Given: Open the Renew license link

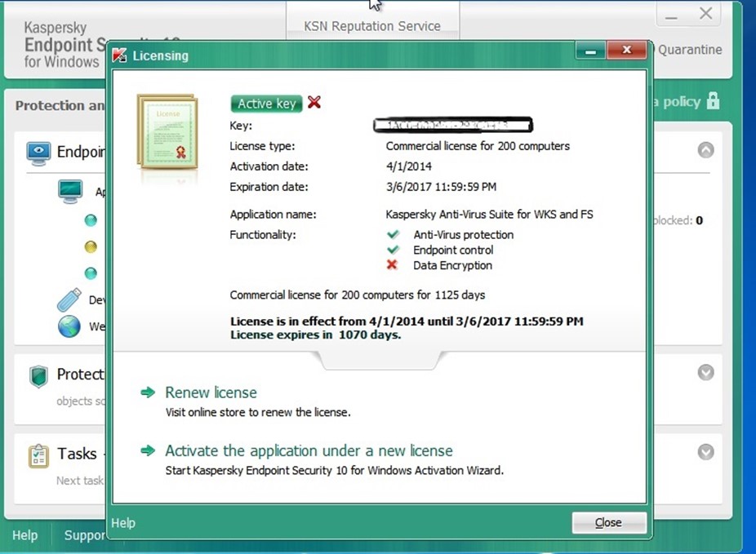Looking at the screenshot, I should pyautogui.click(x=211, y=392).
